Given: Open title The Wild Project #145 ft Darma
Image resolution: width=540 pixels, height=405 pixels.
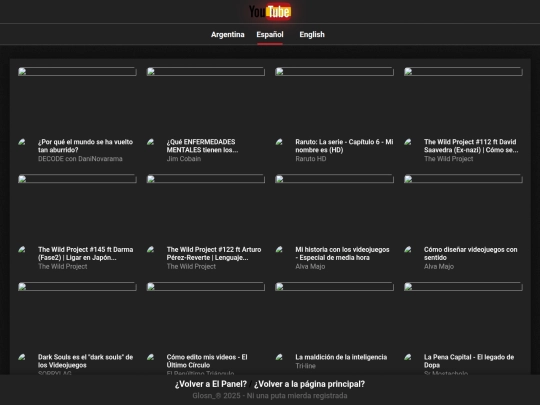Looking at the screenshot, I should tap(85, 253).
